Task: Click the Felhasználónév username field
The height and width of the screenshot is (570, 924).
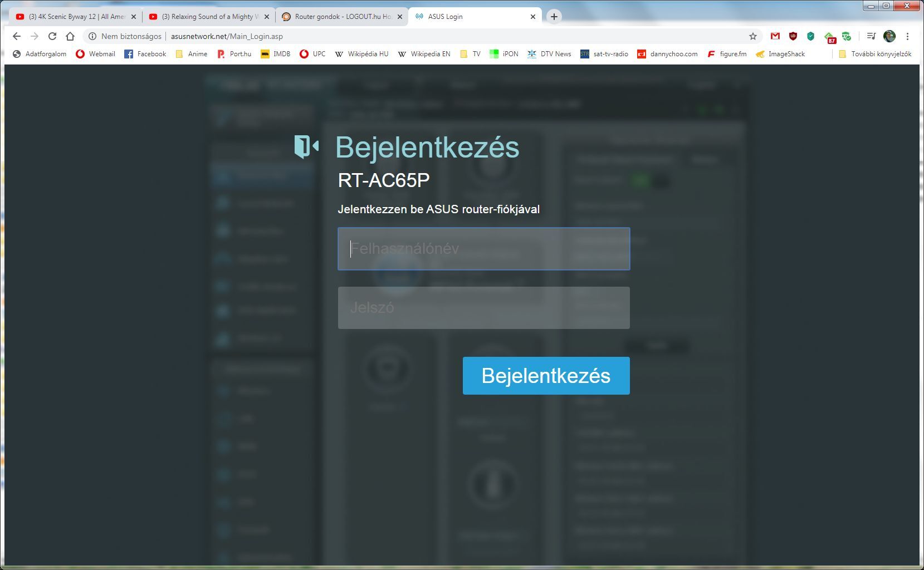Action: [483, 249]
